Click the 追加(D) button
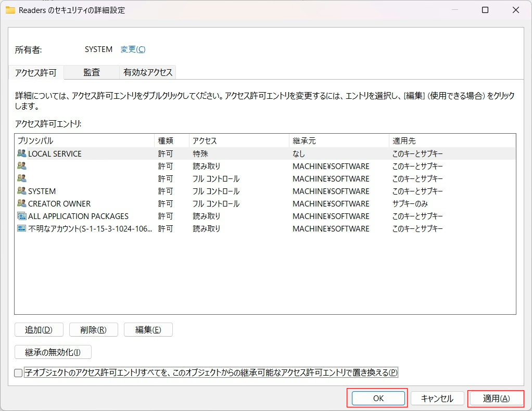 coord(39,330)
